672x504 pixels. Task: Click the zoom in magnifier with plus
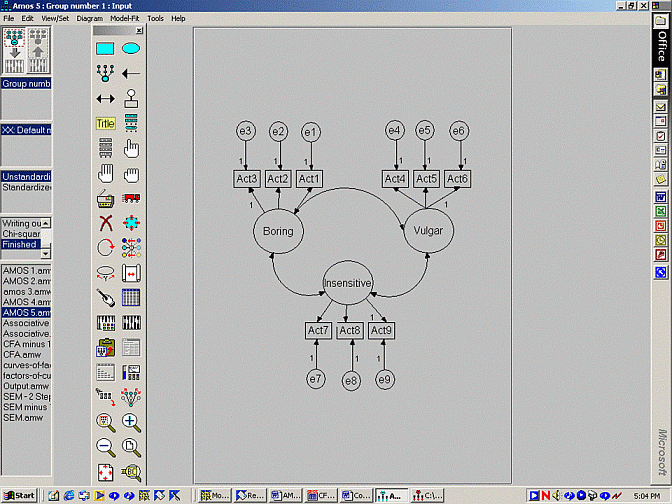pos(131,421)
